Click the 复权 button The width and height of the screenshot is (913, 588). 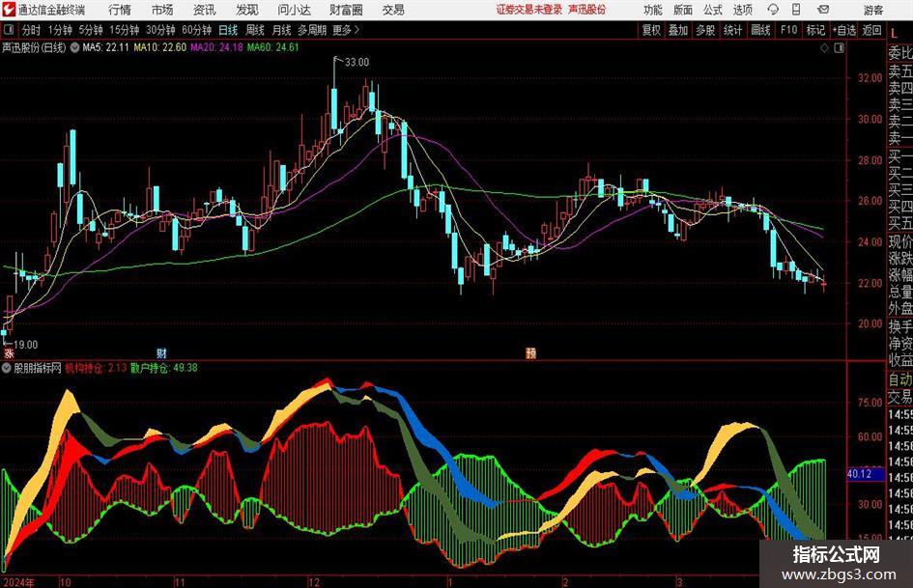click(x=651, y=30)
